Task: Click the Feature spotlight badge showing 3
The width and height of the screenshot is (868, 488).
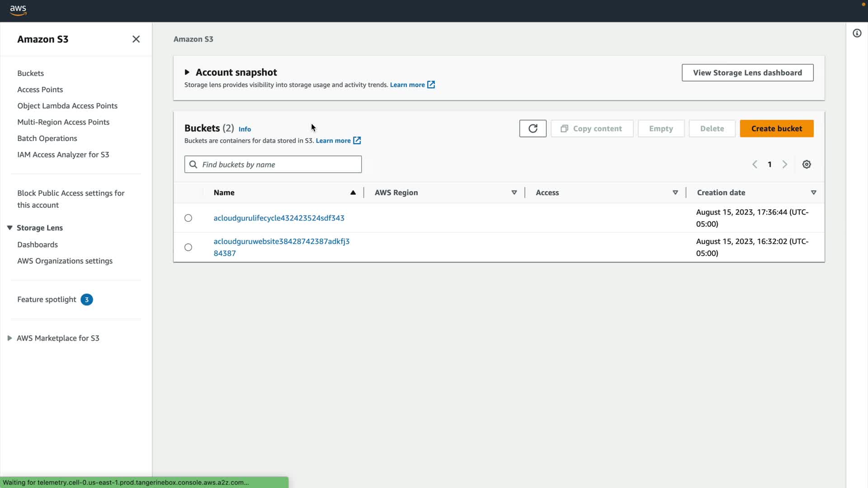Action: pyautogui.click(x=87, y=300)
